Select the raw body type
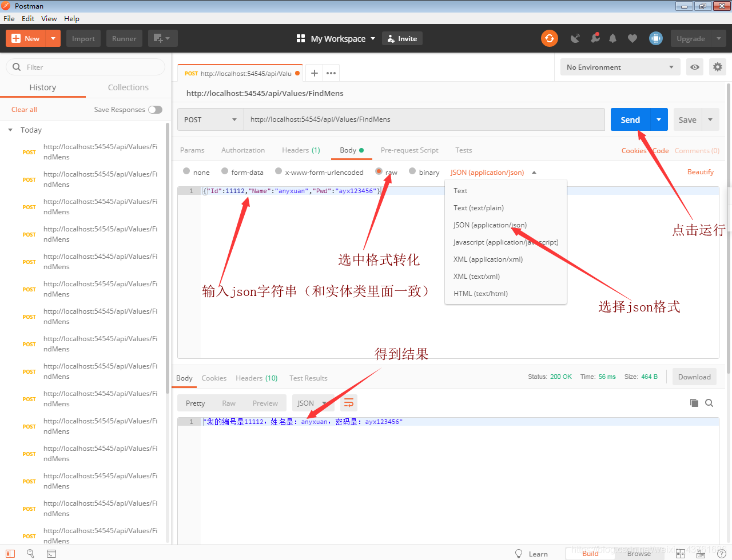 click(379, 171)
